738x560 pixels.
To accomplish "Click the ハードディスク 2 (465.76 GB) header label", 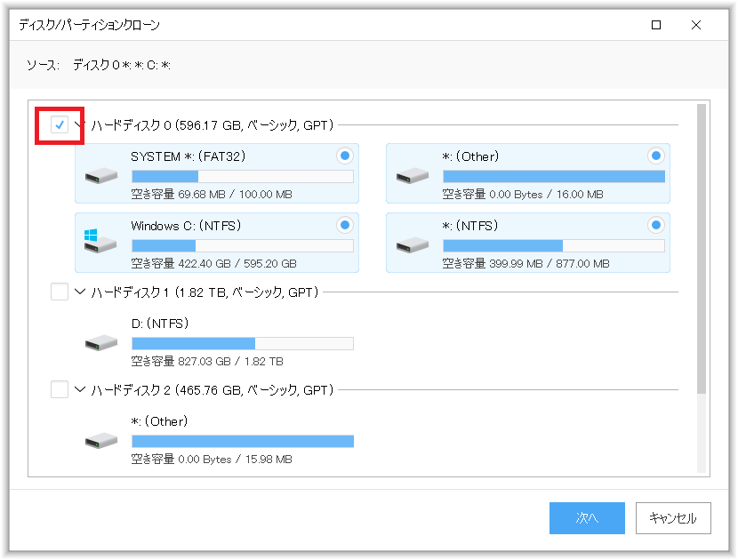I will point(213,390).
